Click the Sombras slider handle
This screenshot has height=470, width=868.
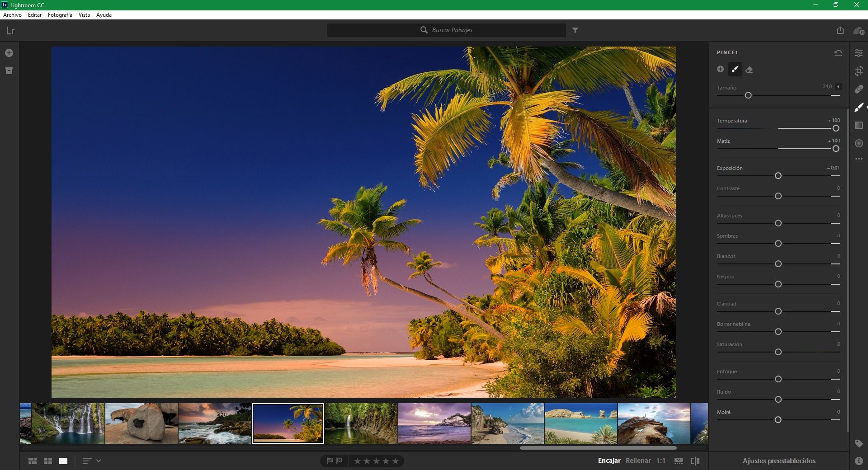[x=778, y=244]
